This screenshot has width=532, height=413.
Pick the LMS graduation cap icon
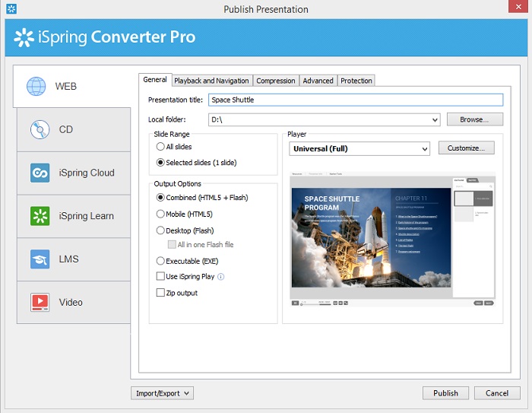click(40, 259)
